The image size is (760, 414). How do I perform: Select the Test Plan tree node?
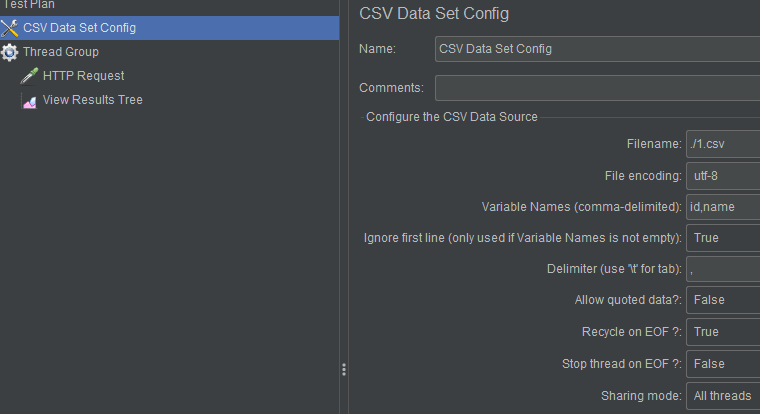(29, 5)
